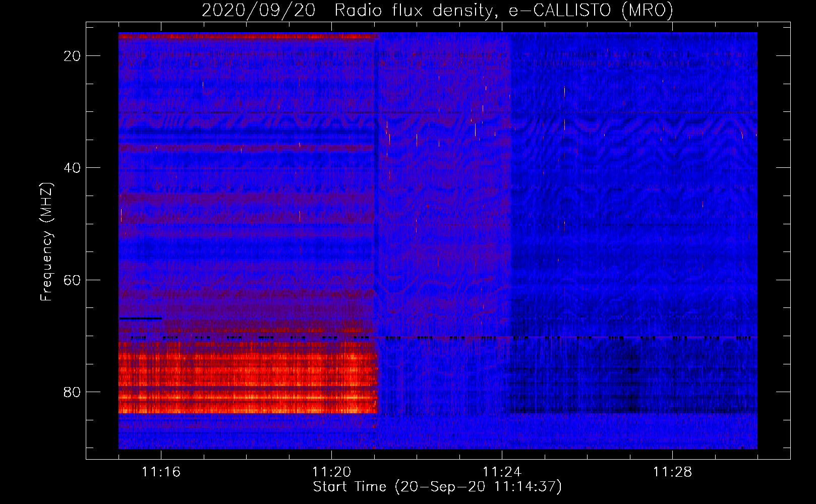Click the 'Start Time (20-Sep-20 11:14:37)' x-axis label
This screenshot has width=816, height=504.
437,487
